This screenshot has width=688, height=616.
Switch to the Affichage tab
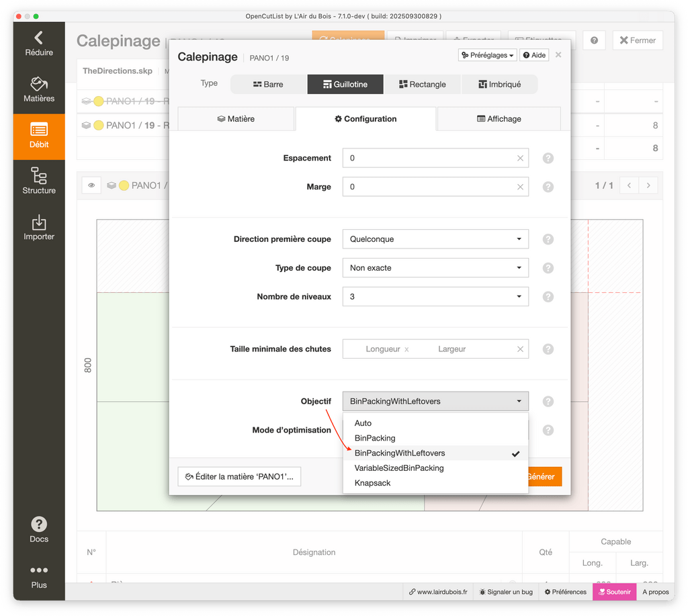coord(499,119)
